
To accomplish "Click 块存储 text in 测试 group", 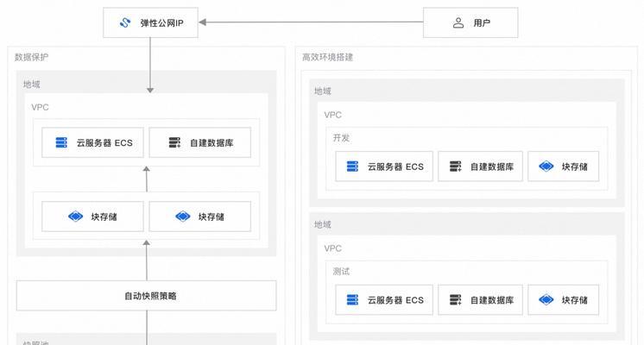I will [x=575, y=300].
